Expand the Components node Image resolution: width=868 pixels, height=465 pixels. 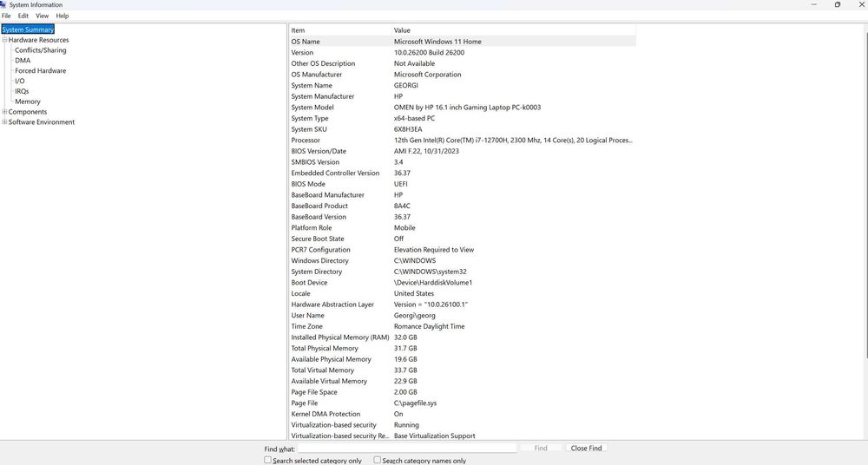click(4, 112)
